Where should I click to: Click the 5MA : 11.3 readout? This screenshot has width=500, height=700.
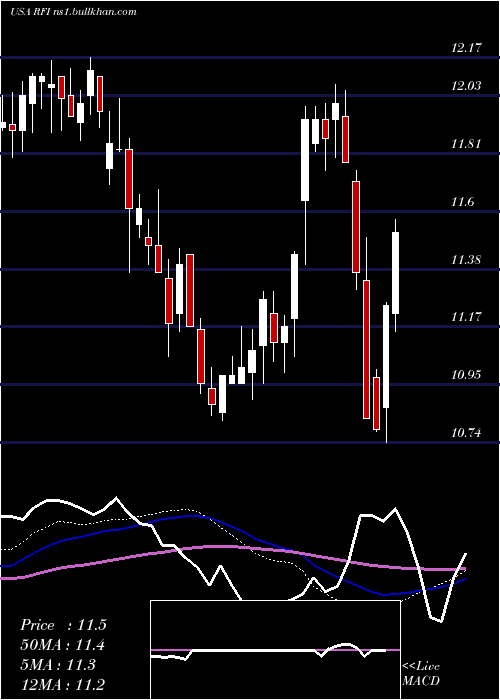tap(58, 665)
